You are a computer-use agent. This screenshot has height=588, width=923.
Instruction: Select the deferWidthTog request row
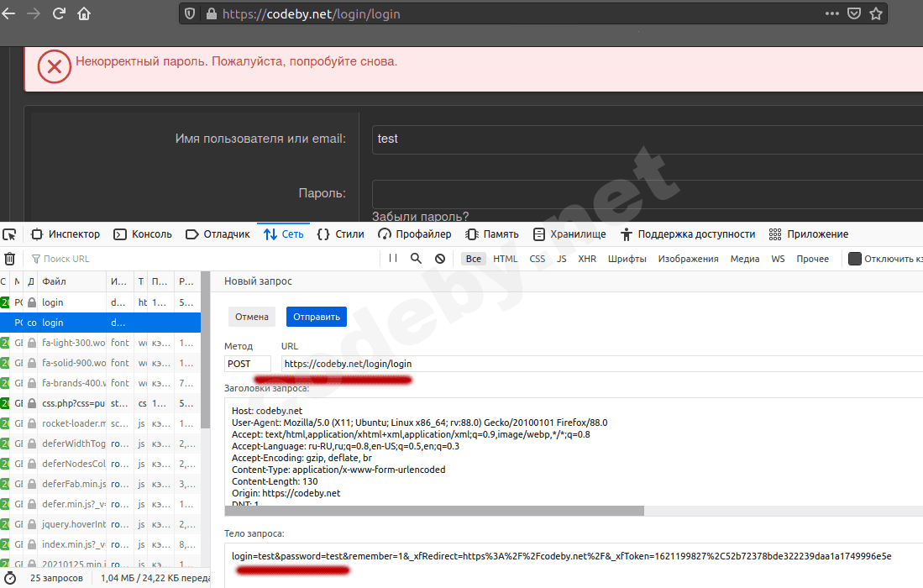pyautogui.click(x=100, y=444)
